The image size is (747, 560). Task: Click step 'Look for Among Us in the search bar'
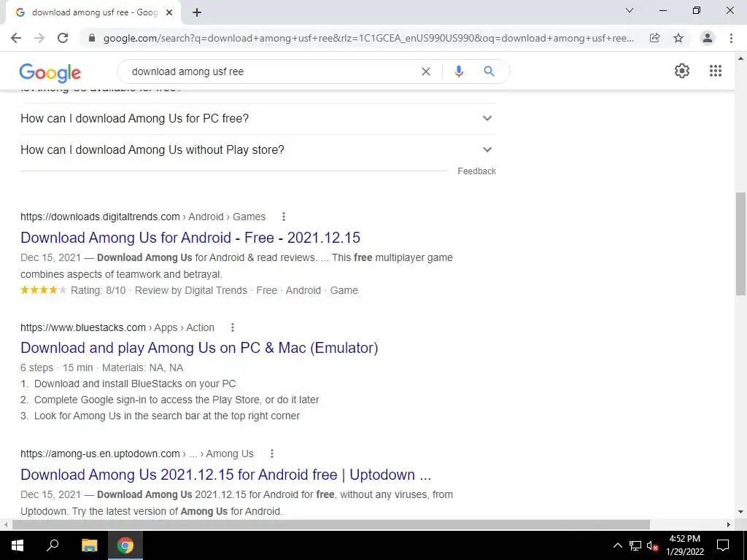pos(167,416)
